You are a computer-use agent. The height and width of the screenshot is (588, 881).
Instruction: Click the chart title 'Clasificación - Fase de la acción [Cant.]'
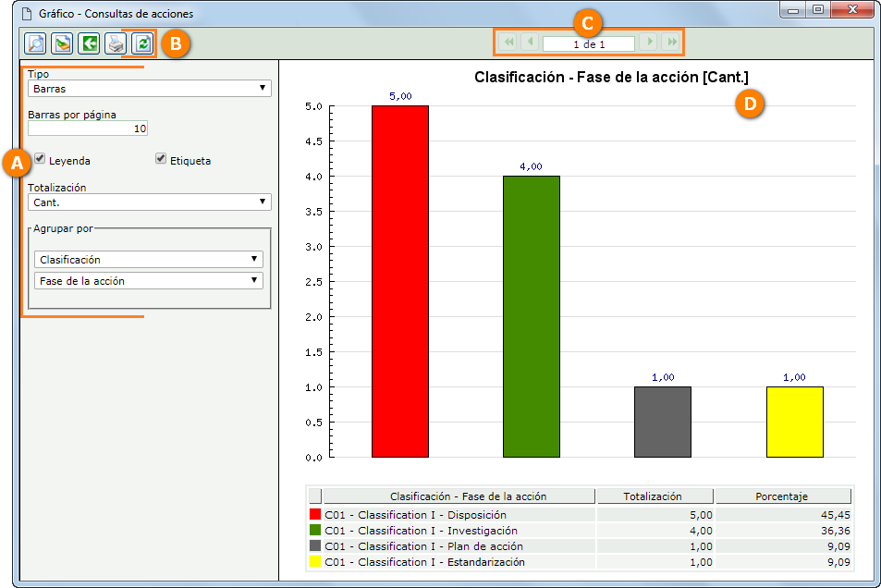(611, 77)
